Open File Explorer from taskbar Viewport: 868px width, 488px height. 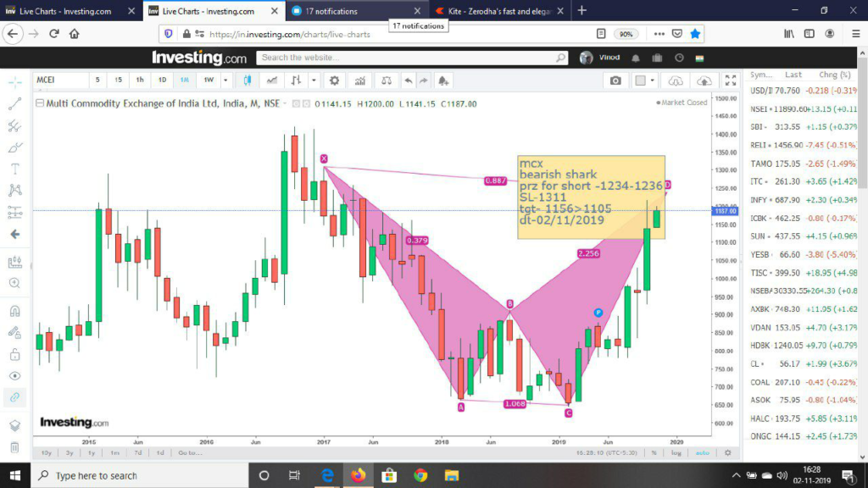[x=452, y=475]
